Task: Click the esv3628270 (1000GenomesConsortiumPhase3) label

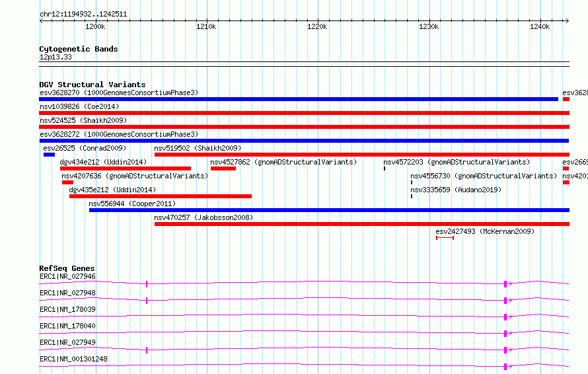Action: 119,93
